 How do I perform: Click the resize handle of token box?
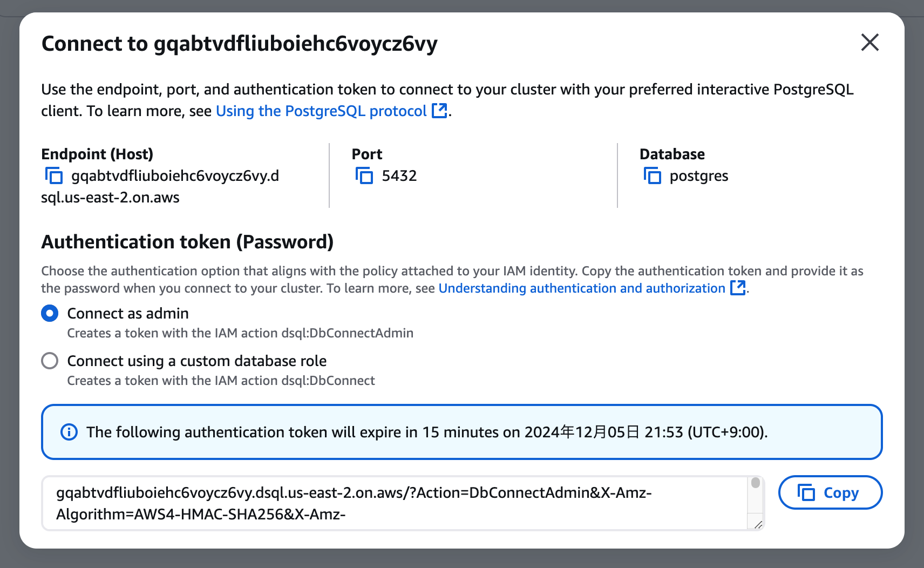pos(758,524)
